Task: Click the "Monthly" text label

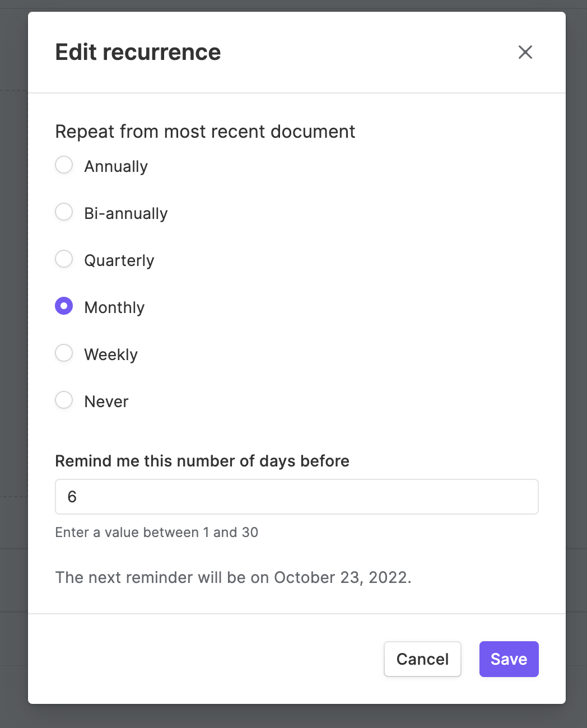Action: point(114,307)
